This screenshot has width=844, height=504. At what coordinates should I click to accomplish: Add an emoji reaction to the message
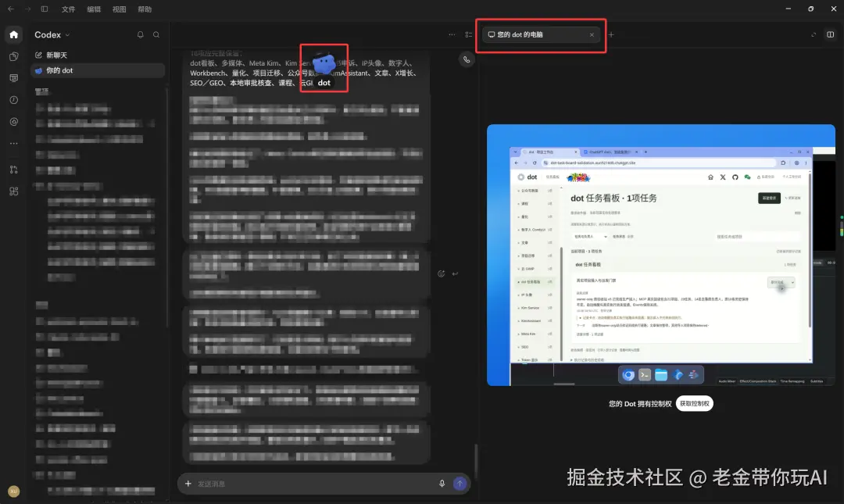coord(441,273)
